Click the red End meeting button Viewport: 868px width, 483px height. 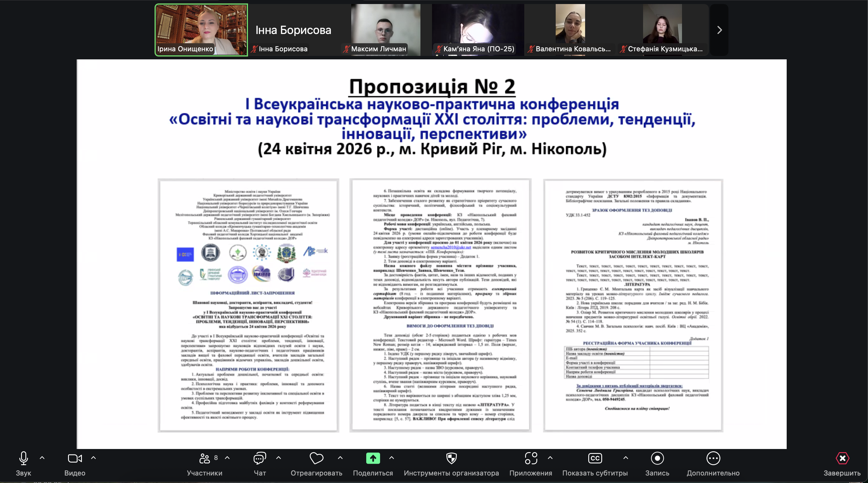tap(842, 459)
